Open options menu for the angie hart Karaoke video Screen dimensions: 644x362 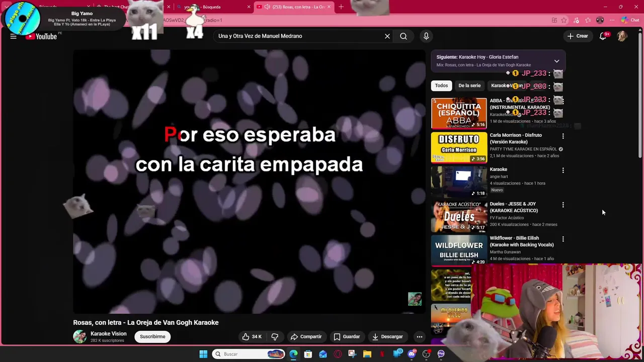tap(563, 170)
